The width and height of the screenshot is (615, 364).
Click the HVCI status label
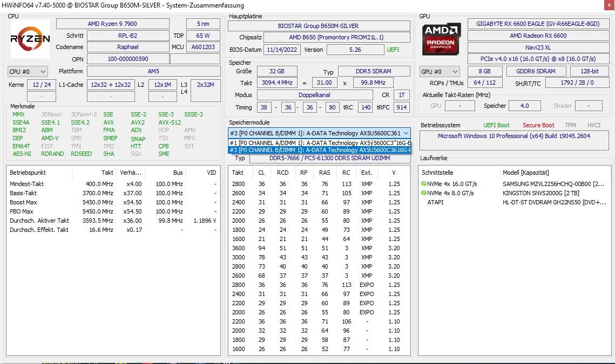point(594,126)
